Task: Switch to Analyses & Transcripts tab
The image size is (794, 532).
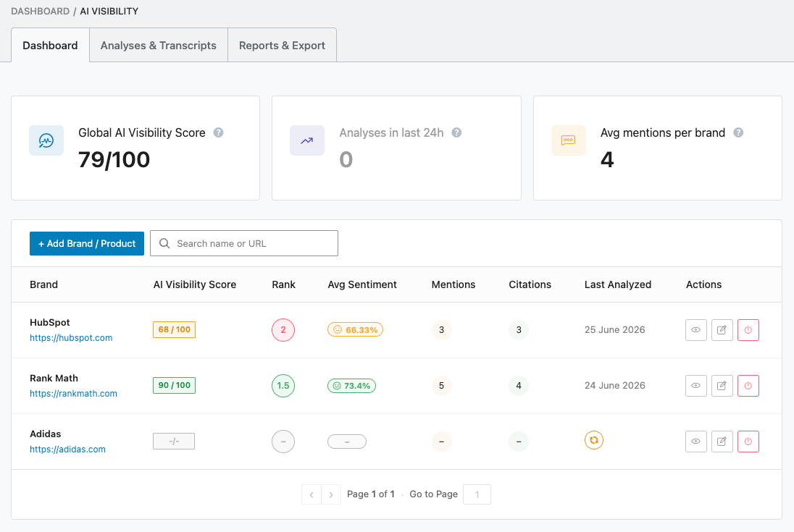Action: click(159, 46)
